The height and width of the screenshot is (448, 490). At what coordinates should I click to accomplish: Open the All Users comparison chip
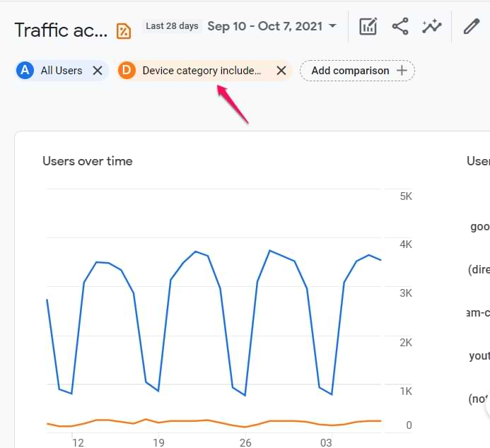(x=61, y=71)
